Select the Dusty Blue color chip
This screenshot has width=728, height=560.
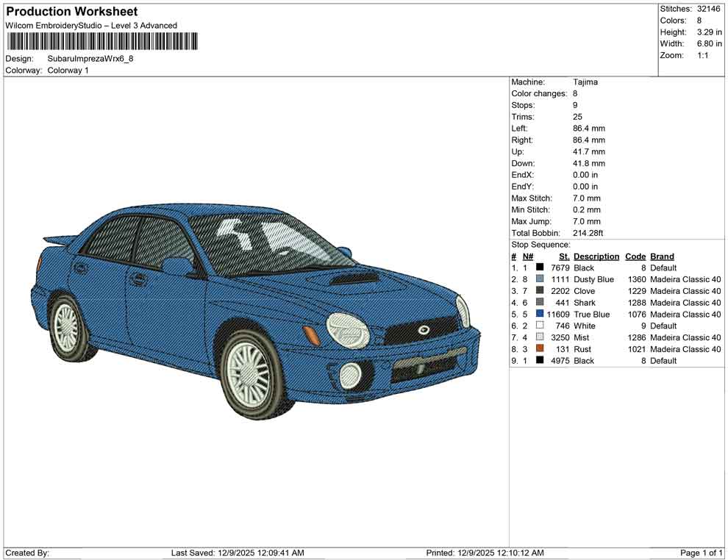(x=540, y=279)
